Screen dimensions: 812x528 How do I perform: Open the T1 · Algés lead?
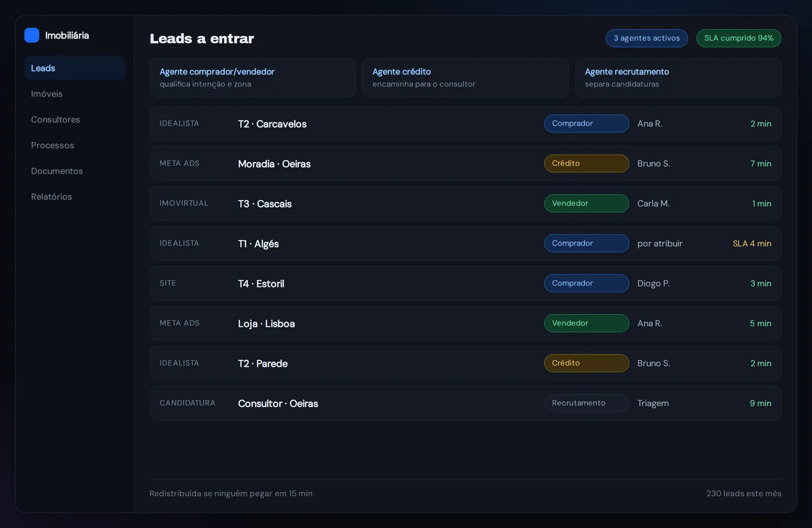465,244
